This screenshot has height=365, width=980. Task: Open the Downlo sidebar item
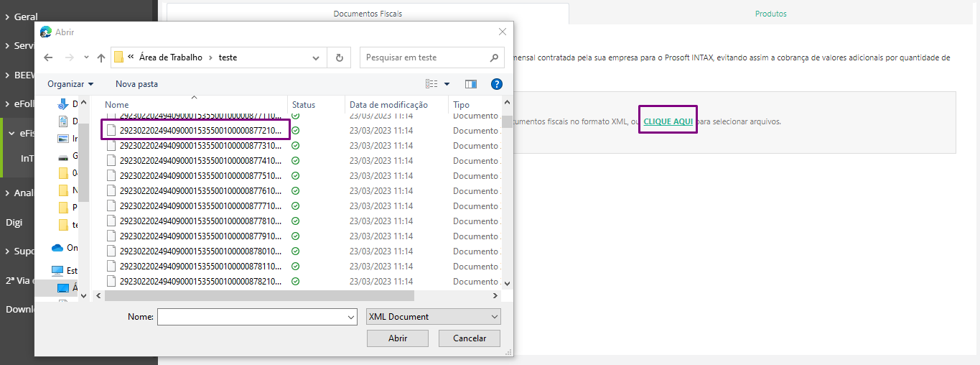19,309
